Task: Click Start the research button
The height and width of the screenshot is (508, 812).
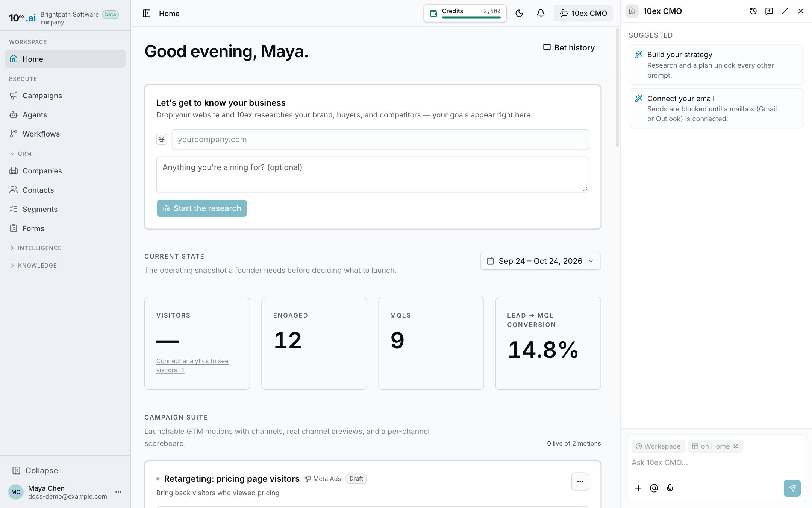Action: coord(202,208)
